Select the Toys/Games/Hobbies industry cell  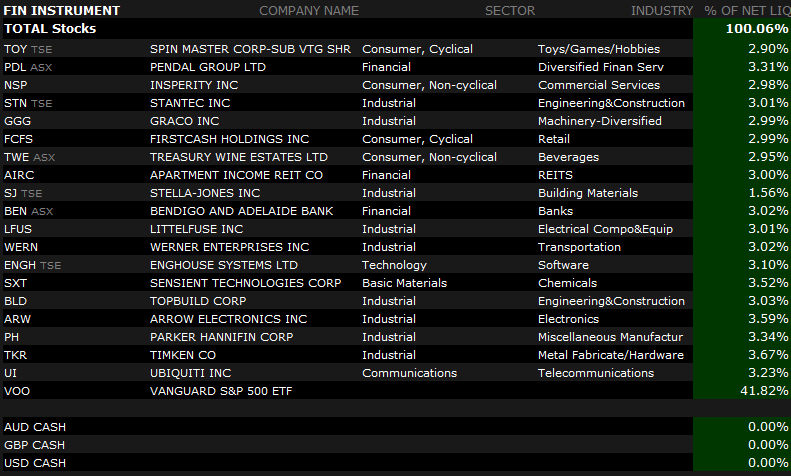599,49
